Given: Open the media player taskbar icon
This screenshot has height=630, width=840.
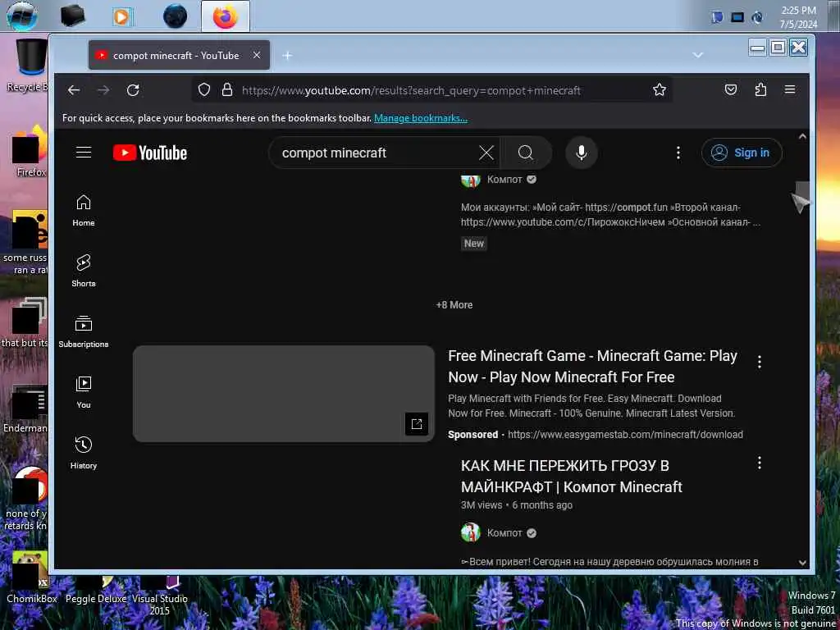Looking at the screenshot, I should 122,16.
